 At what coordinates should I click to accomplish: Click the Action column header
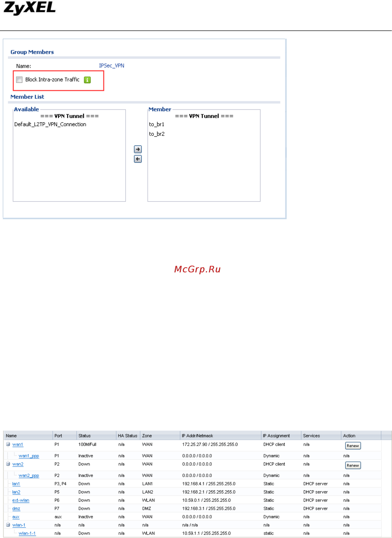coord(361,436)
